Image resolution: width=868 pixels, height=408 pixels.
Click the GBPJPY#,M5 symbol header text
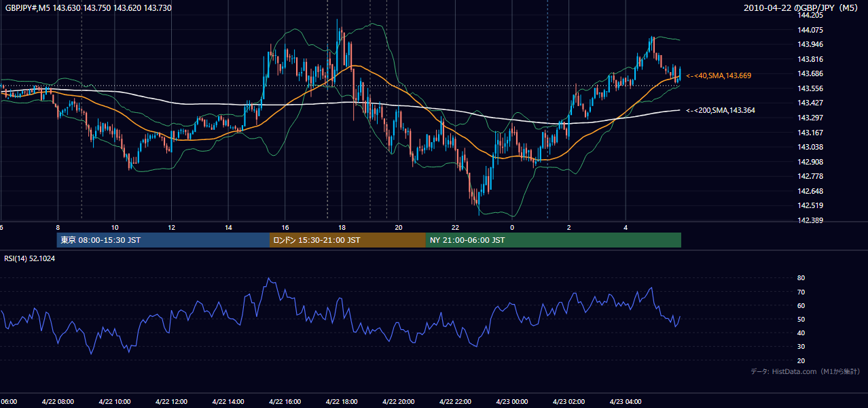coord(88,7)
